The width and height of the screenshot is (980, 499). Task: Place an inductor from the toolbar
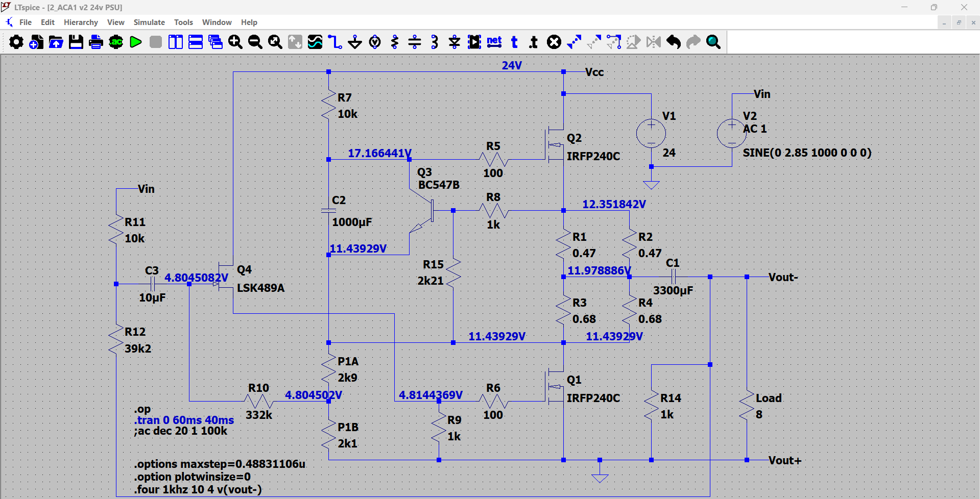click(x=435, y=42)
